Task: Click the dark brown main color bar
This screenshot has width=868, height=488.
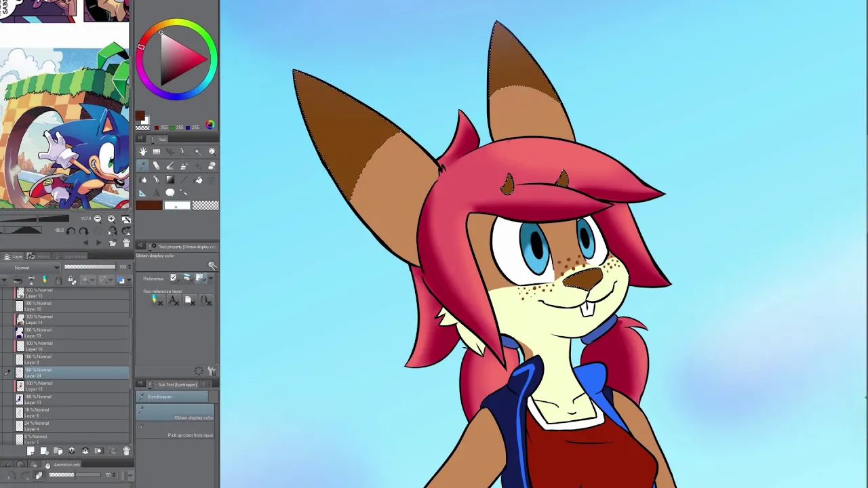Action: [149, 205]
